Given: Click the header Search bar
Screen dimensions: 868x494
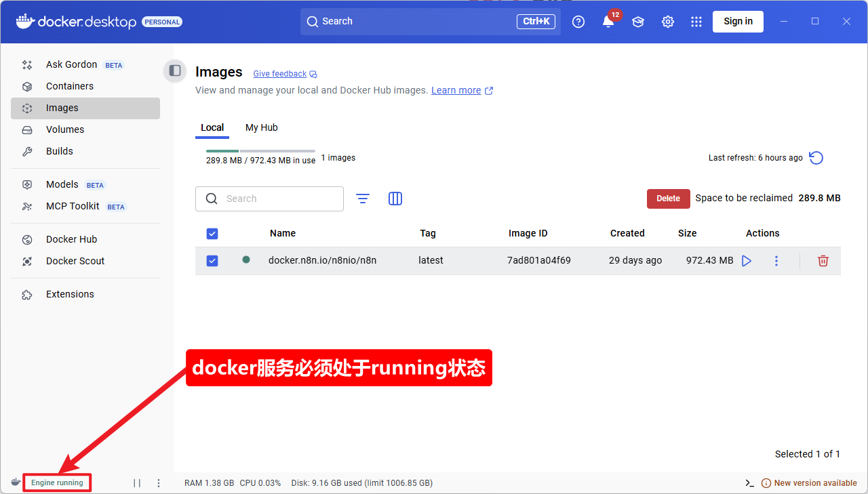Looking at the screenshot, I should click(x=431, y=22).
